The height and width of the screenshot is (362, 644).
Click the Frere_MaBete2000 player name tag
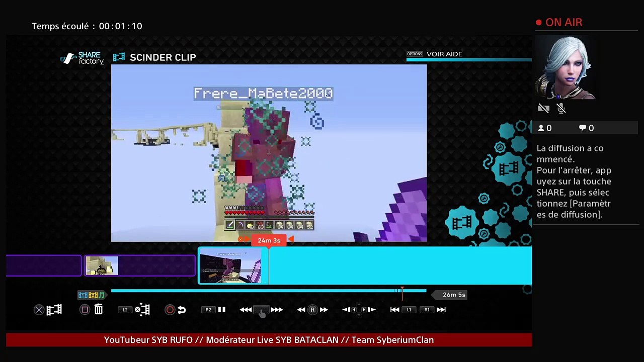(x=263, y=94)
